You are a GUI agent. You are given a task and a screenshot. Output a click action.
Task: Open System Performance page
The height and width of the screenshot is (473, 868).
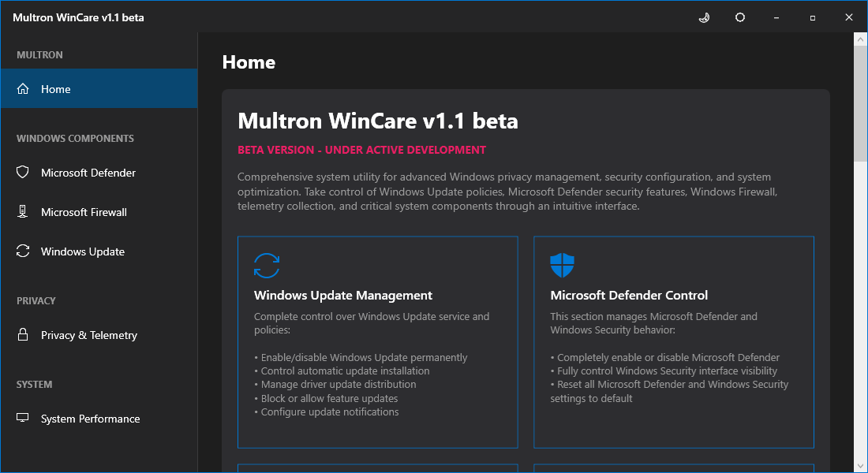[99, 419]
